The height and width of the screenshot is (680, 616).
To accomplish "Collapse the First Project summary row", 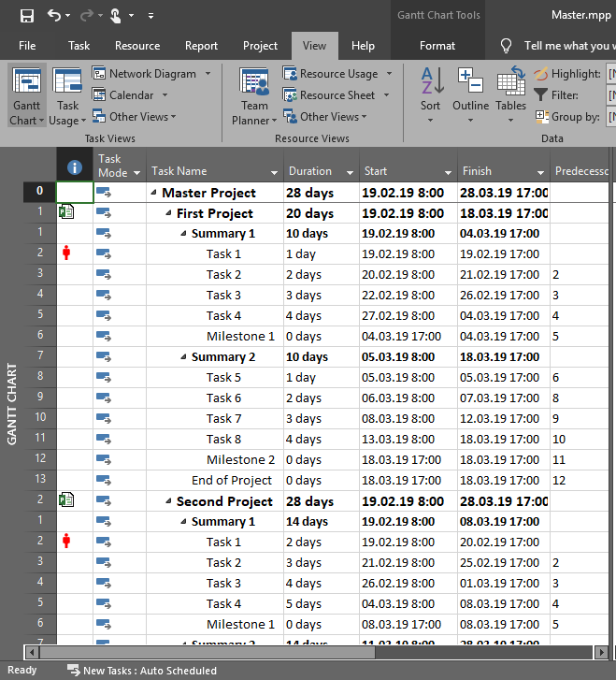I will pos(168,214).
